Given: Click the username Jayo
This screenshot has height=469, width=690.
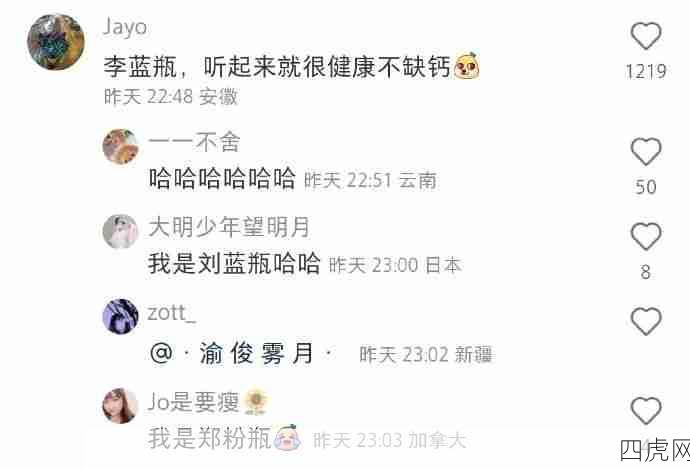Looking at the screenshot, I should [125, 28].
